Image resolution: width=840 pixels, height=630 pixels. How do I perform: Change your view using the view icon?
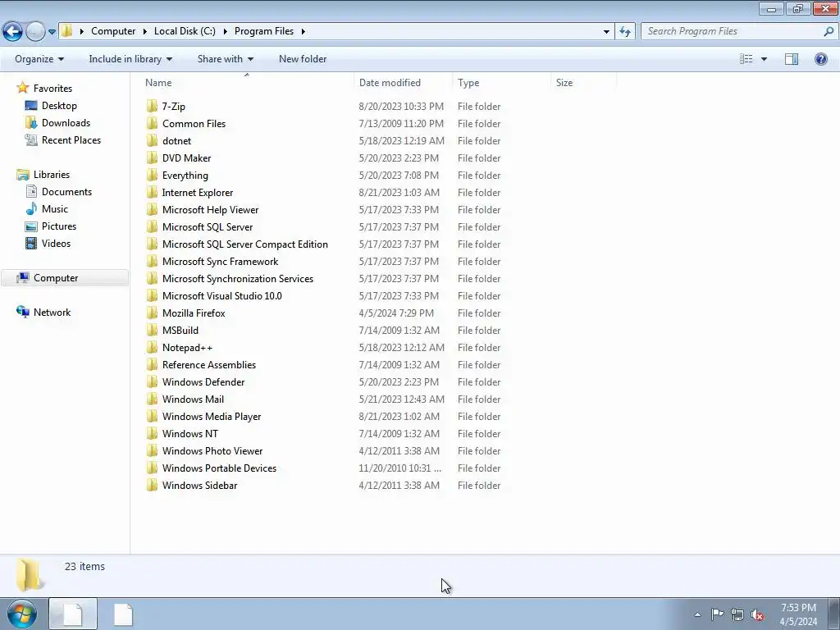coord(746,59)
